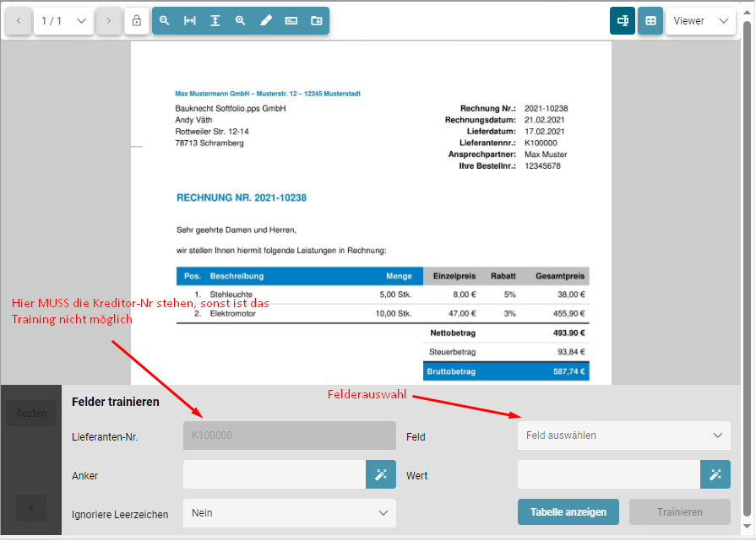Click the text field tool icon
Screen dimensions: 756x541
[x=291, y=21]
